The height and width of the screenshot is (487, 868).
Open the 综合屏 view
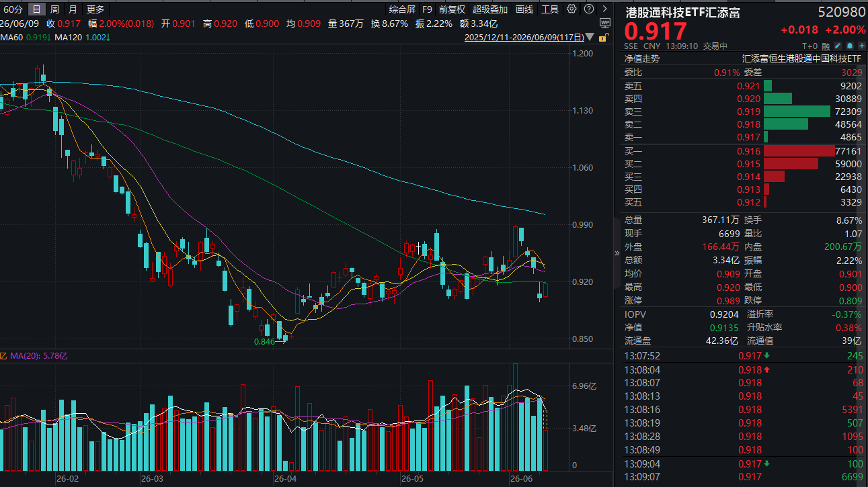point(402,9)
